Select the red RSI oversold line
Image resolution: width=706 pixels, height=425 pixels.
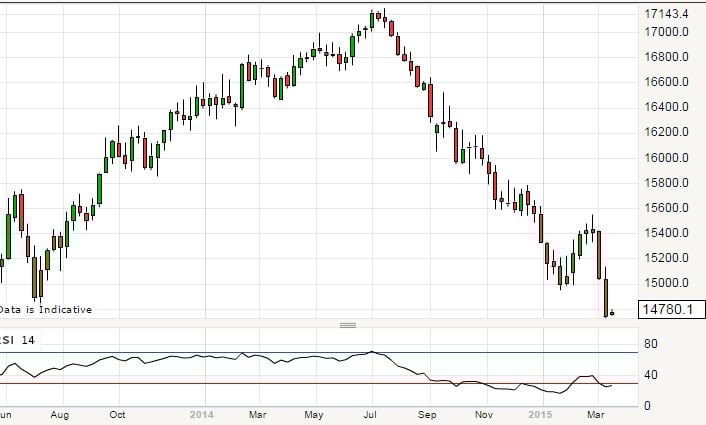click(x=200, y=383)
